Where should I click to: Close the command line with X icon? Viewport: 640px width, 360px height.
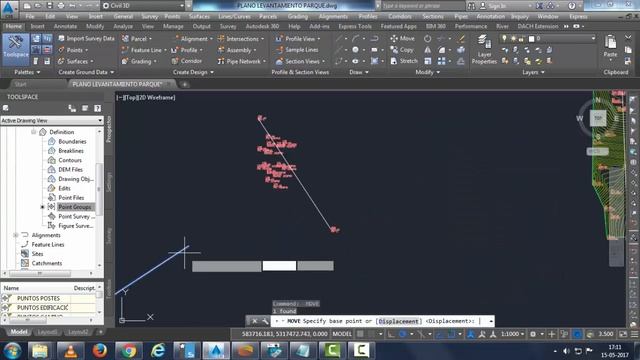click(x=254, y=321)
